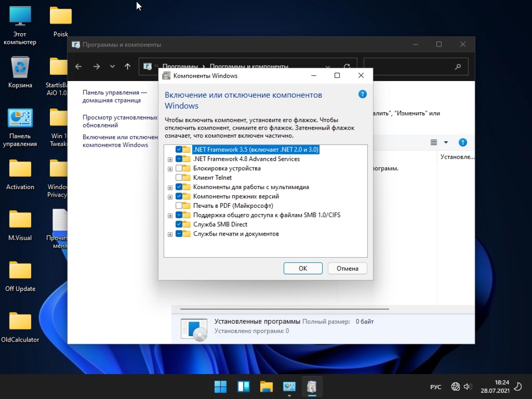Expand 'Блокировка устройства' tree node
The image size is (532, 399).
point(170,169)
